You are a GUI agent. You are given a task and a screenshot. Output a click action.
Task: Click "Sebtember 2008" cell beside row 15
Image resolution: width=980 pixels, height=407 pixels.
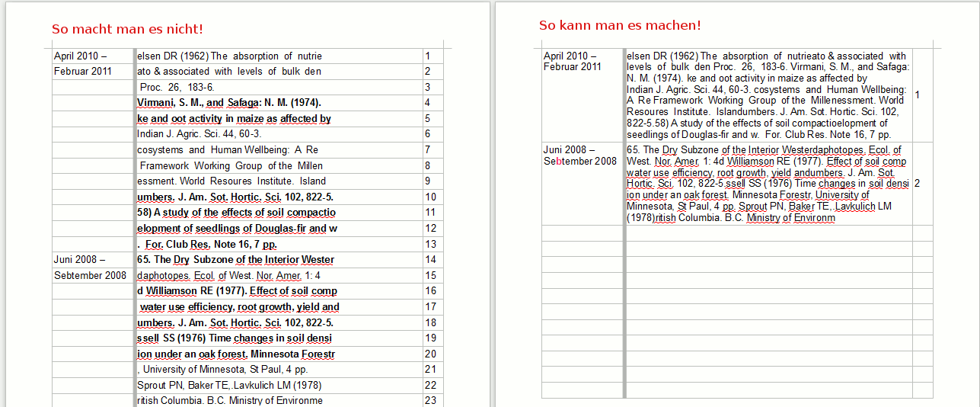90,275
